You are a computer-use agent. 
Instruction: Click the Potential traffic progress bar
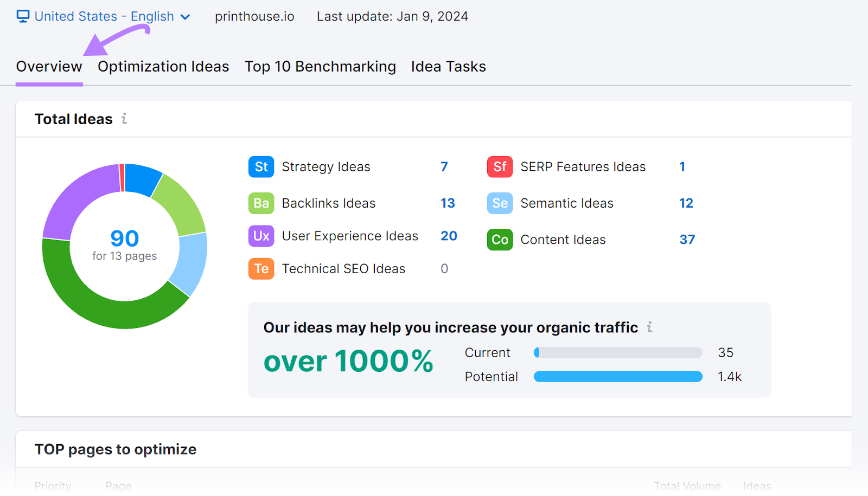(618, 376)
